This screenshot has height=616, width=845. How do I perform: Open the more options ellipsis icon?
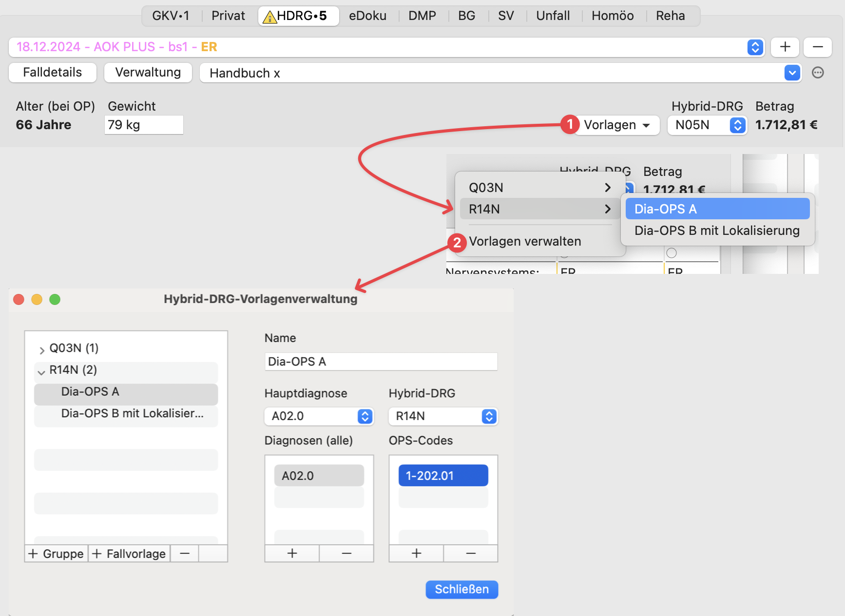tap(818, 73)
